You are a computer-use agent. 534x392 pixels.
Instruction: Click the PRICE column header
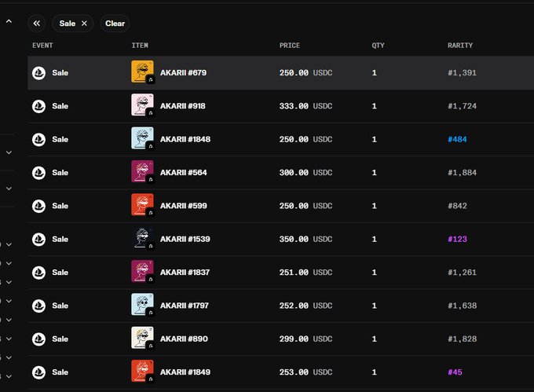click(x=290, y=46)
